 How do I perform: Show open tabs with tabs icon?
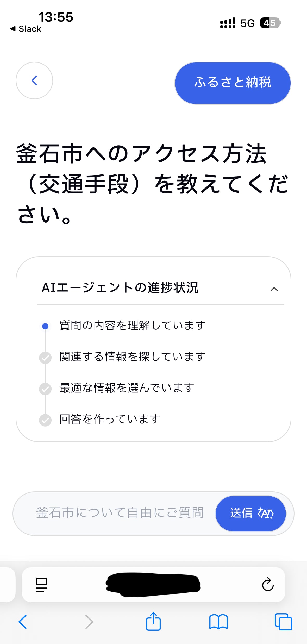pos(283,622)
